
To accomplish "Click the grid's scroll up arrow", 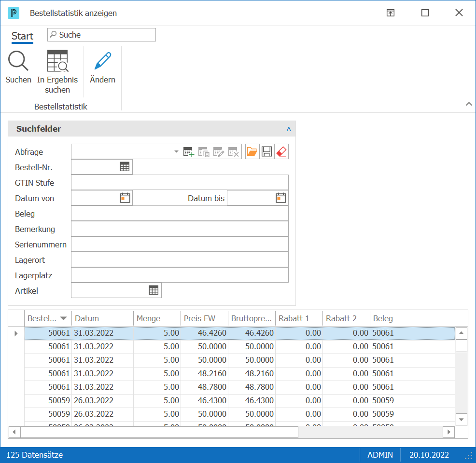I will [x=462, y=333].
